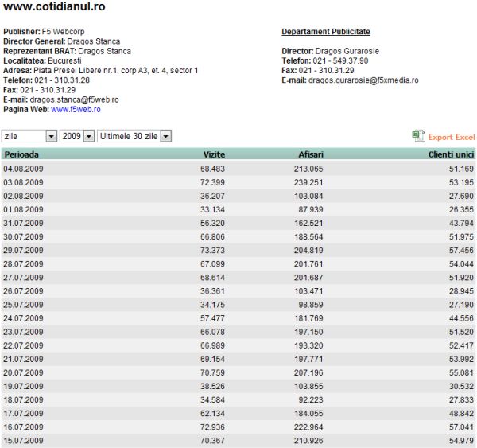
Task: Open the www.f5web.ro link
Action: (76, 109)
